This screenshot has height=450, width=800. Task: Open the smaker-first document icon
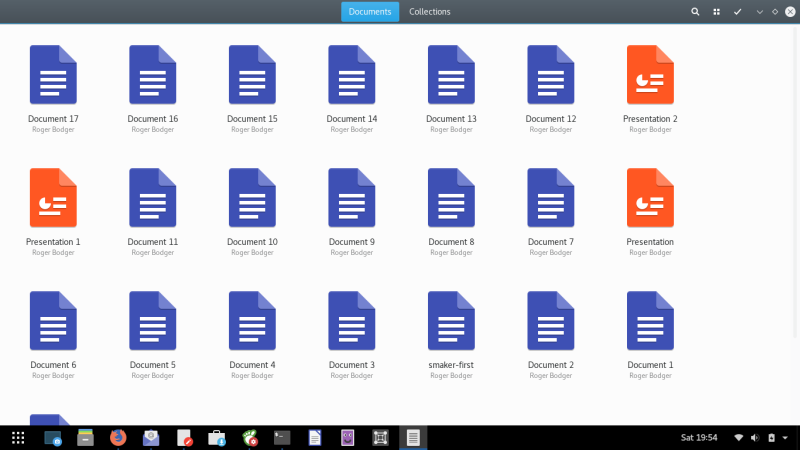pyautogui.click(x=451, y=320)
